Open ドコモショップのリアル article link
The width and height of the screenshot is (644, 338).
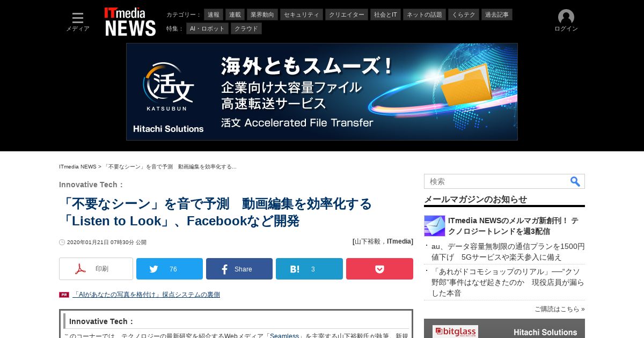tap(508, 282)
